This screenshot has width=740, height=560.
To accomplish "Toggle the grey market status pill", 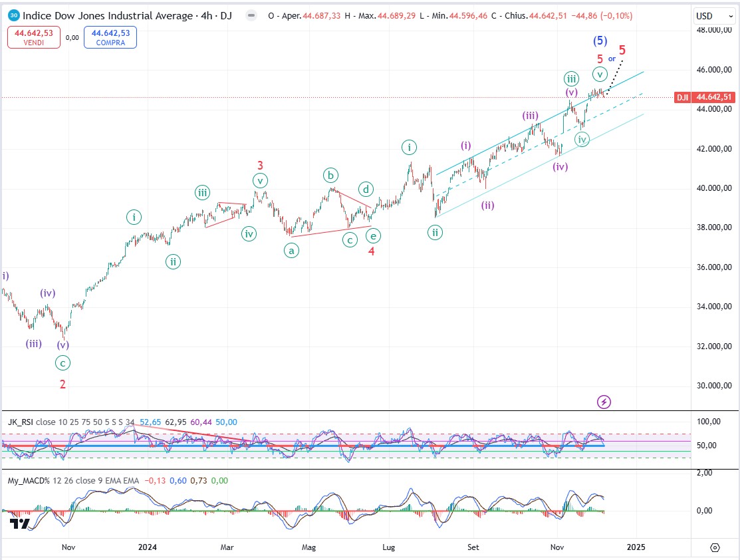I will click(251, 15).
